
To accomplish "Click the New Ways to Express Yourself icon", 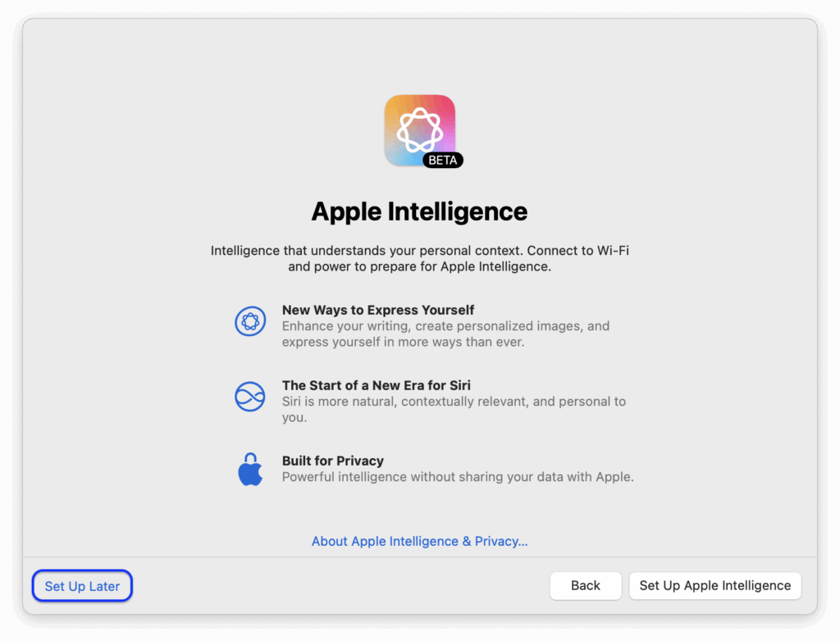I will 250,321.
